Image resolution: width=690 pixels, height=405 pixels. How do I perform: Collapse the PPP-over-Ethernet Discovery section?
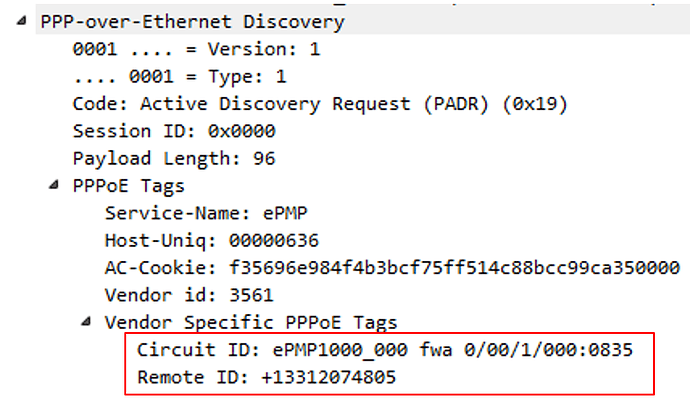coord(21,21)
